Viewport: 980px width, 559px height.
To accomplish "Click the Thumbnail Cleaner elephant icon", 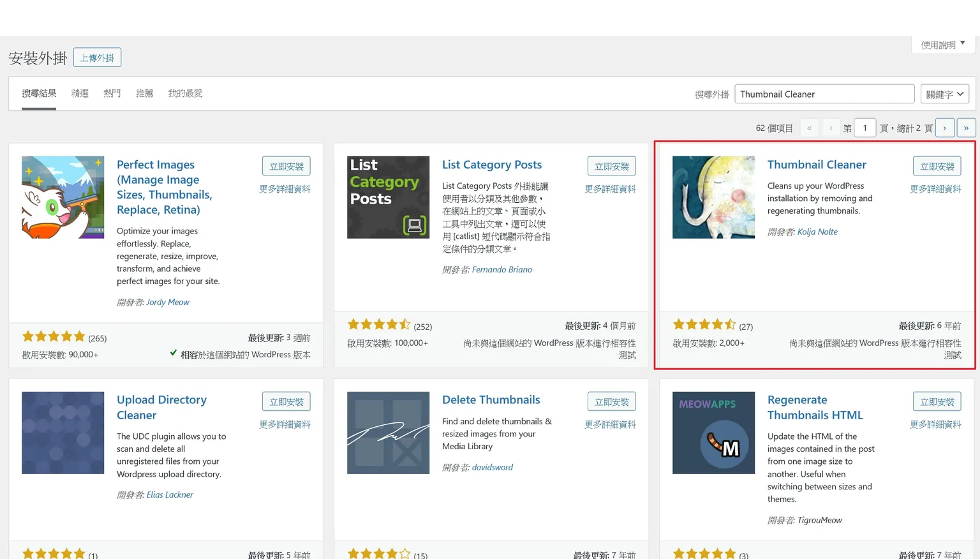I will [713, 197].
